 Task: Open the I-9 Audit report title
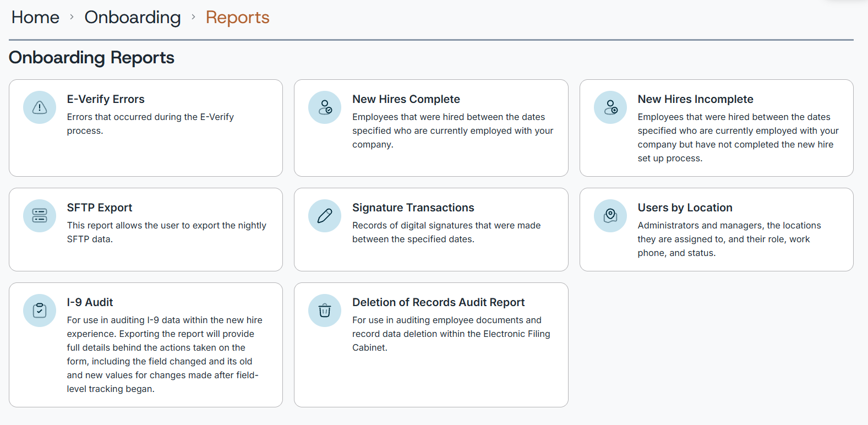point(90,302)
